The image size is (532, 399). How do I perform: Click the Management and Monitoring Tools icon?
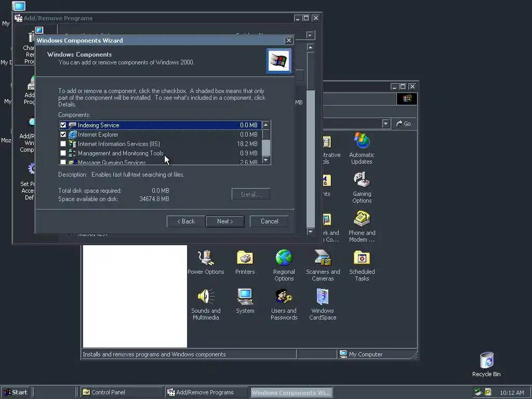(x=72, y=153)
